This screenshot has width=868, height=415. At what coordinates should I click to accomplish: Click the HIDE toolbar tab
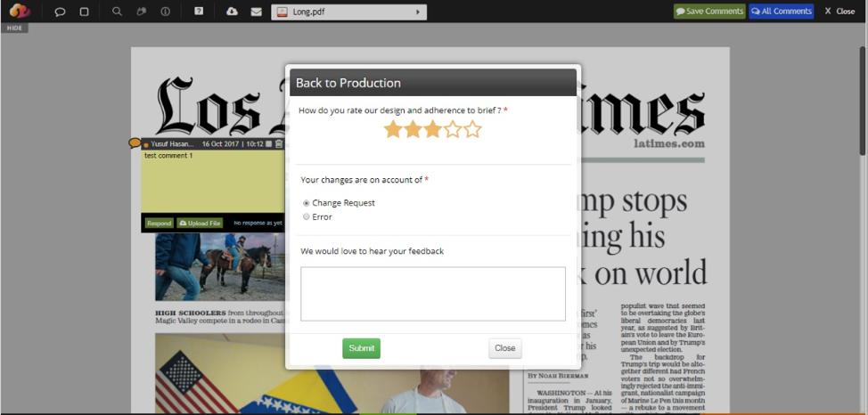pos(14,28)
